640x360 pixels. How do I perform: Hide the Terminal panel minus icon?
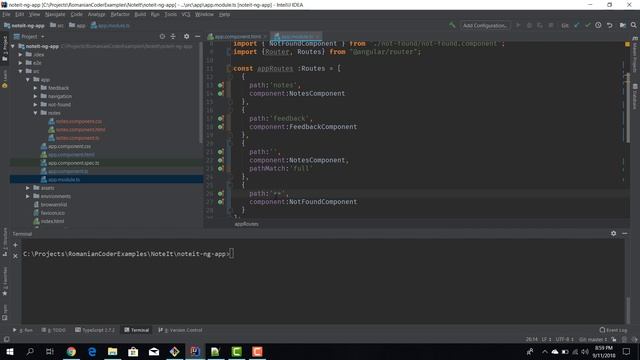coord(624,233)
